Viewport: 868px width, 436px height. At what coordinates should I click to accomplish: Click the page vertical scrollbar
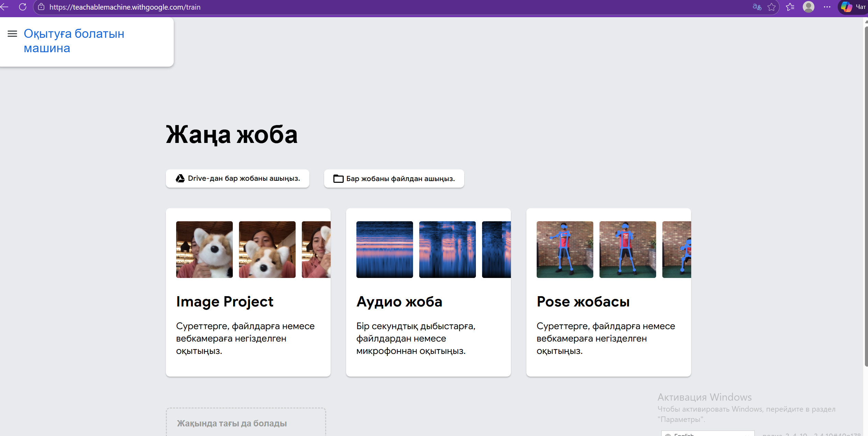(866, 196)
